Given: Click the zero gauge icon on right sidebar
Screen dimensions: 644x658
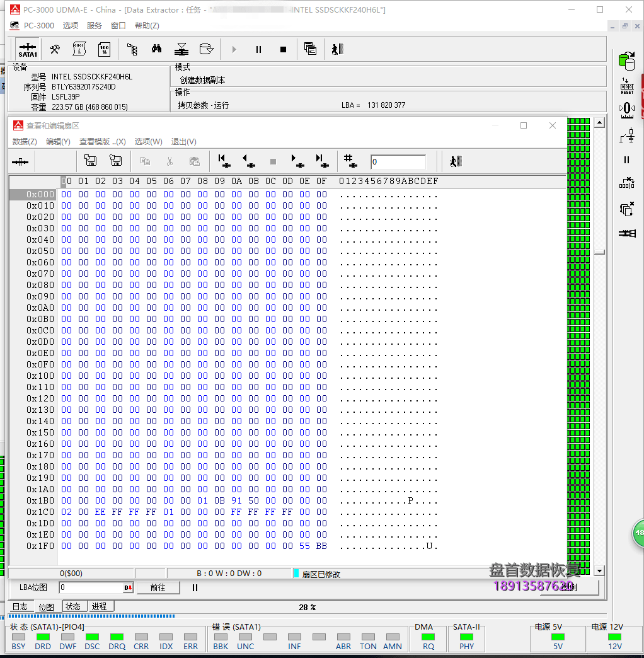Looking at the screenshot, I should [x=627, y=111].
